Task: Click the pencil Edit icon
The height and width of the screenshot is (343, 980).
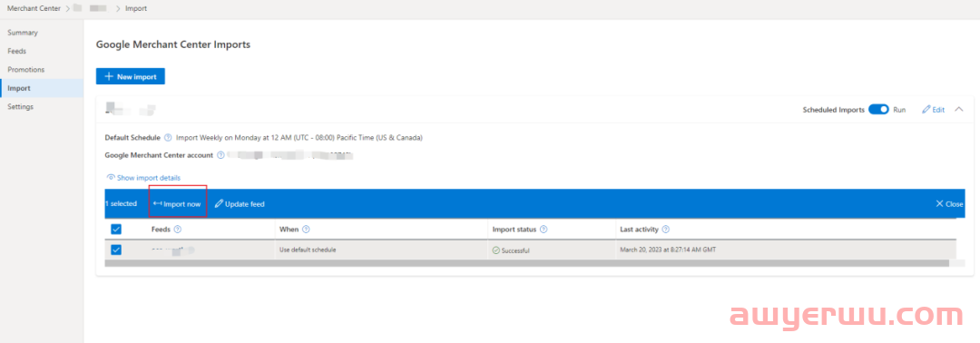Action: coord(926,109)
